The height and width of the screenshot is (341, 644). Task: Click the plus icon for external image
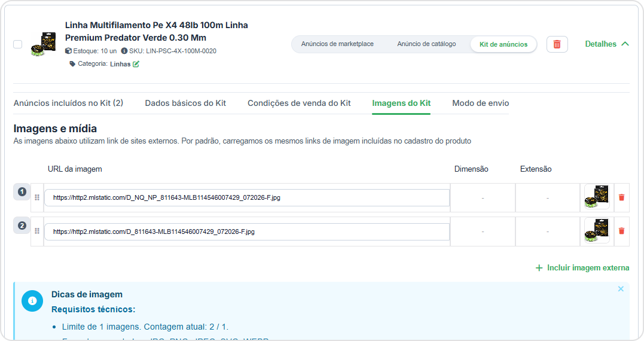539,268
